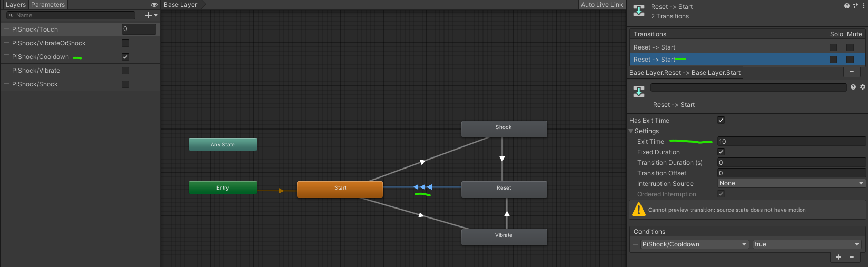The height and width of the screenshot is (267, 868).
Task: Click the Transition Duration (s) field
Action: pos(792,162)
